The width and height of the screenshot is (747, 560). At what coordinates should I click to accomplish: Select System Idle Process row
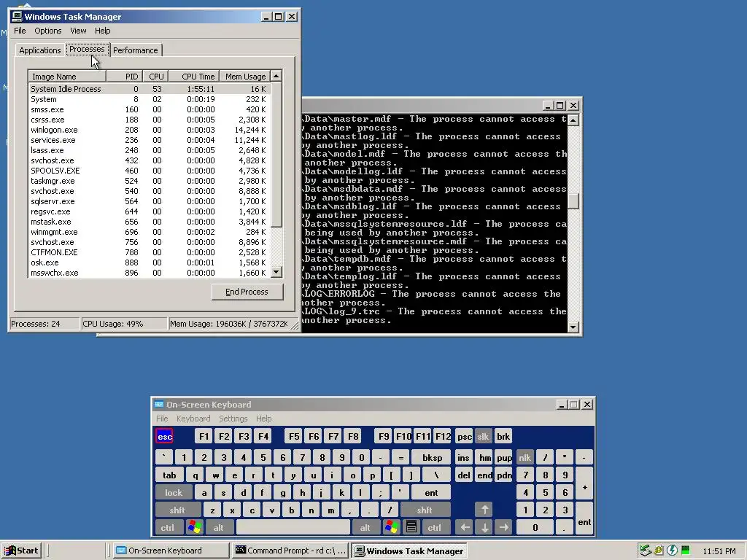[149, 89]
